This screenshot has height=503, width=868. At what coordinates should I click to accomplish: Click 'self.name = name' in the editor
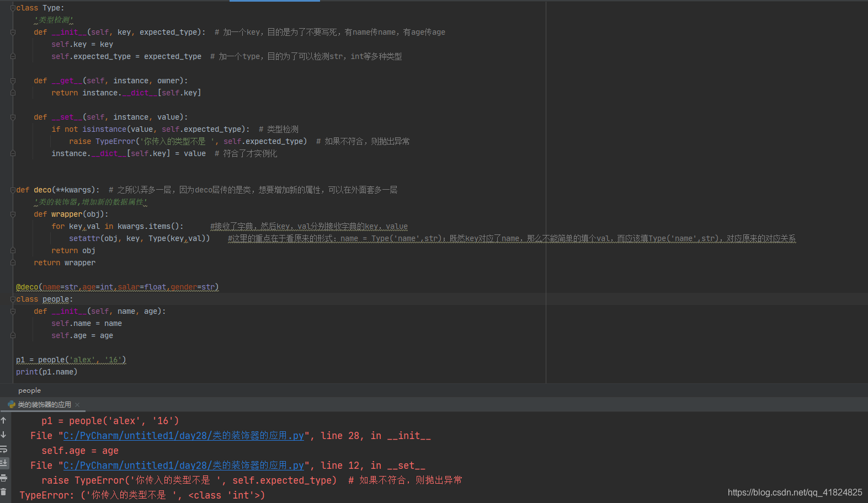point(87,323)
